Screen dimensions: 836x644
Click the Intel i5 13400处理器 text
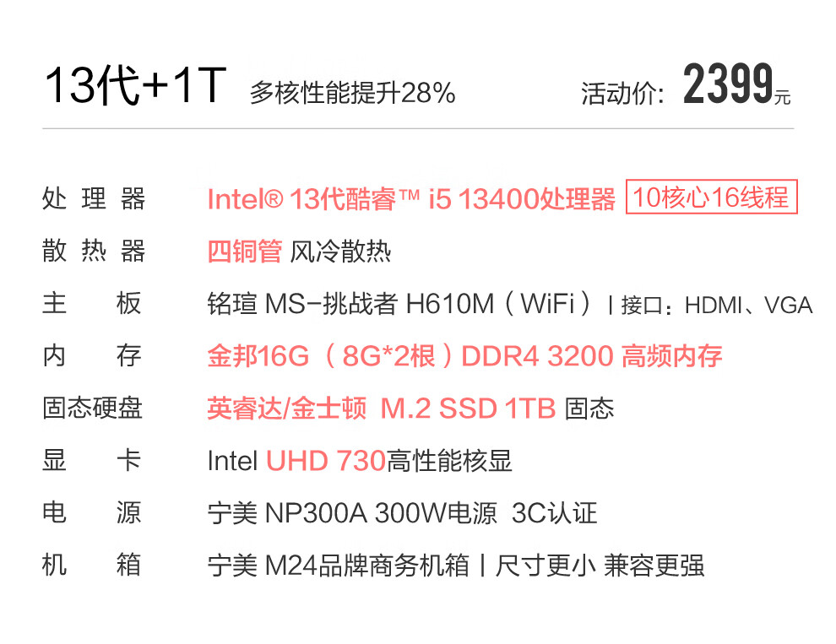(x=411, y=199)
